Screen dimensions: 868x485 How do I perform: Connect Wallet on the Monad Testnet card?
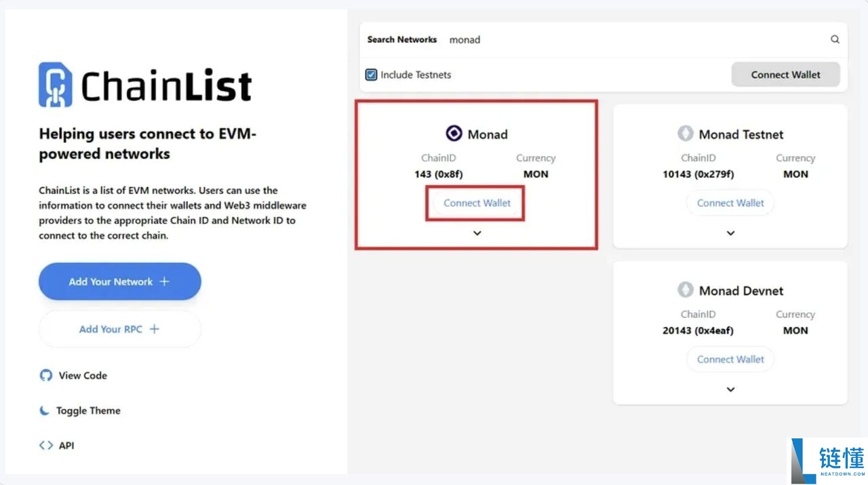point(730,203)
